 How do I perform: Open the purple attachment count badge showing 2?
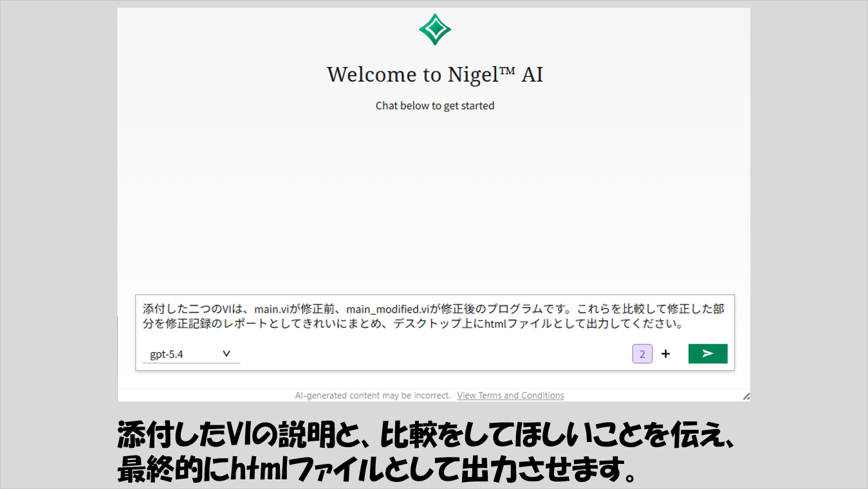(642, 354)
